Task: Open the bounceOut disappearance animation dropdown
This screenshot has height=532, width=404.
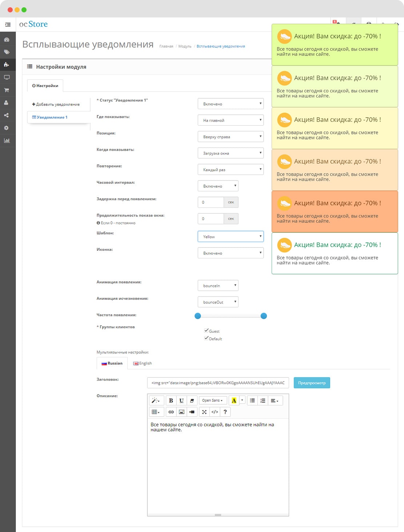Action: (x=218, y=302)
